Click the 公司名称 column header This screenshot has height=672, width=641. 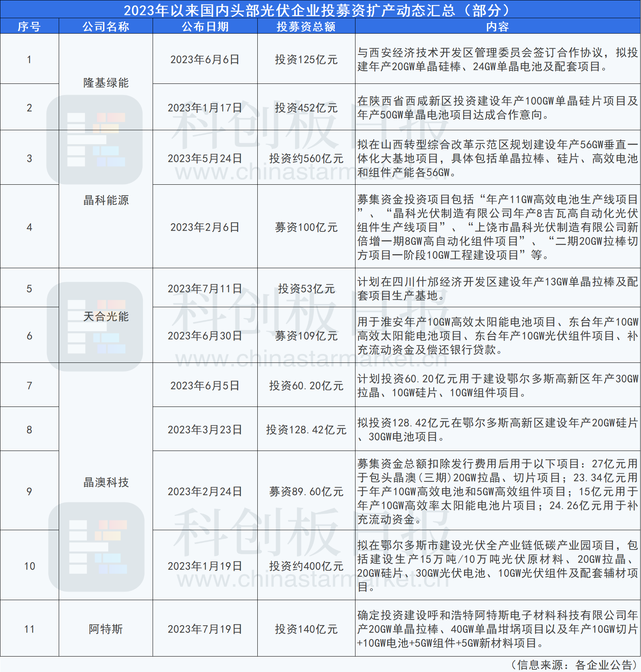point(106,26)
